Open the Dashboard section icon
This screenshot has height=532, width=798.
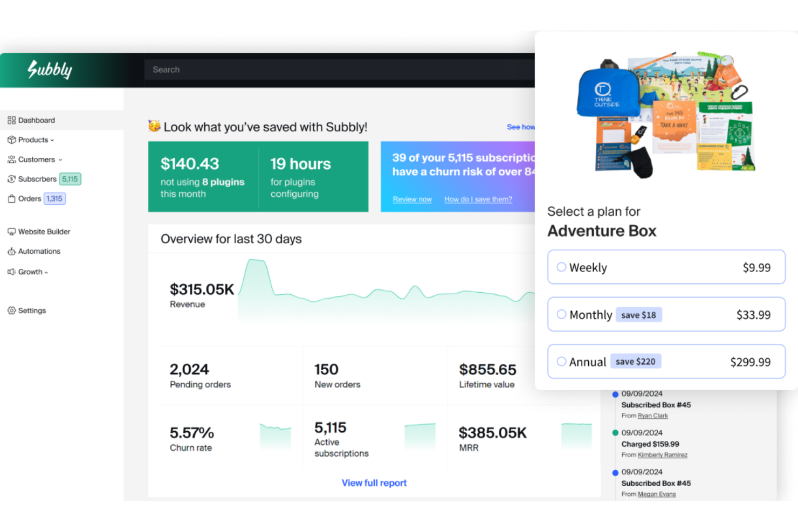tap(11, 120)
